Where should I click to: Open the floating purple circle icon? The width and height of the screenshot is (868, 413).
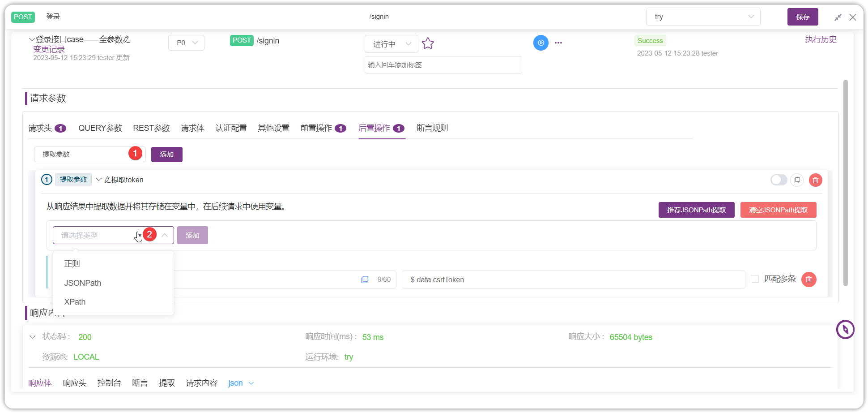845,330
